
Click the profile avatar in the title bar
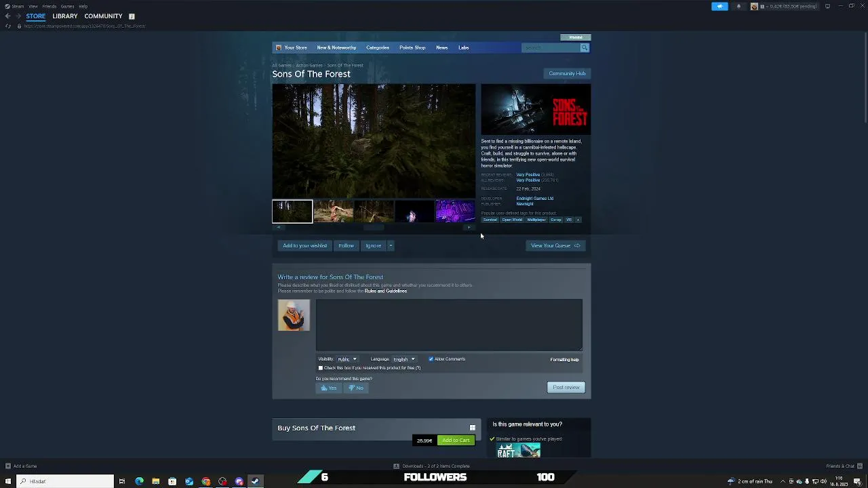coord(754,6)
